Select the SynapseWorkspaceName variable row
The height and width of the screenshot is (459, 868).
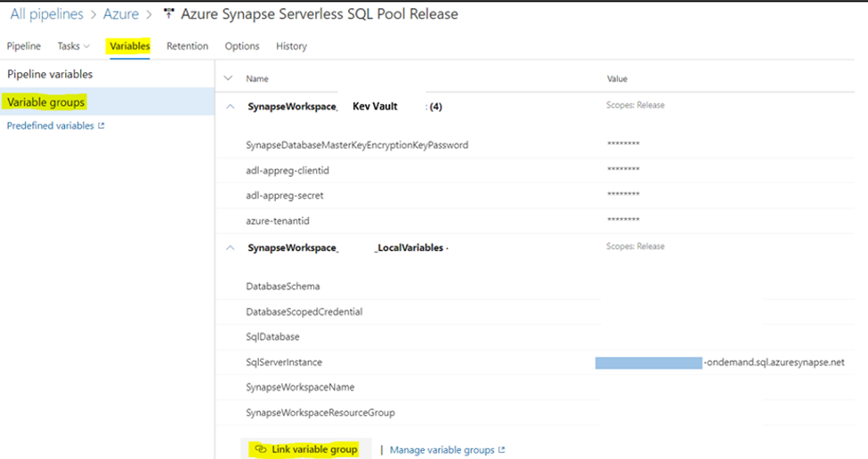[535, 387]
